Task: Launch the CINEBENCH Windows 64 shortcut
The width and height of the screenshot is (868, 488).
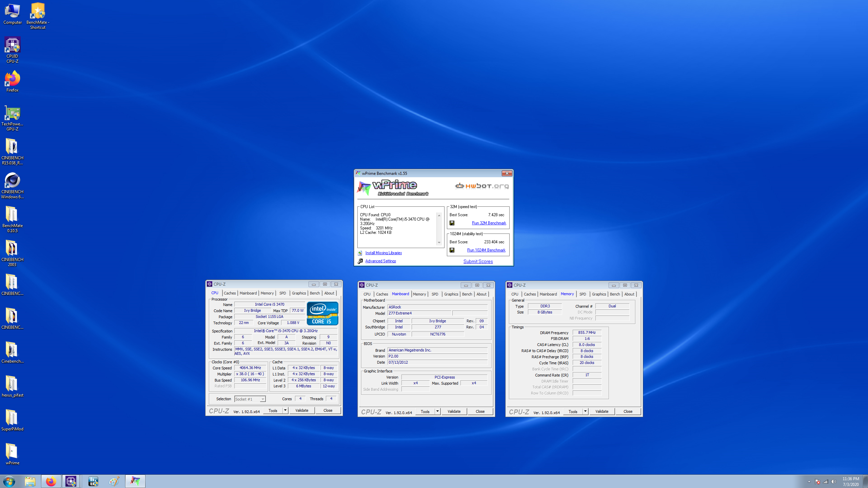Action: pyautogui.click(x=13, y=185)
